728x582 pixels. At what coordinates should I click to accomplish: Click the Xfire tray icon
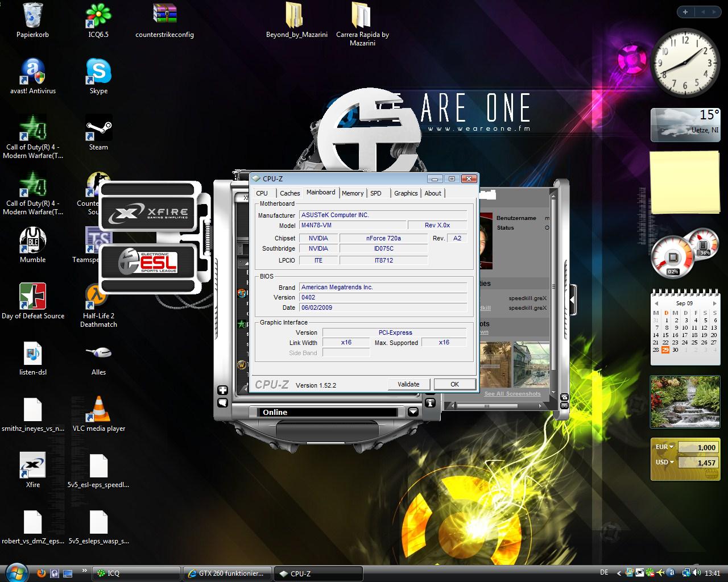click(x=640, y=573)
